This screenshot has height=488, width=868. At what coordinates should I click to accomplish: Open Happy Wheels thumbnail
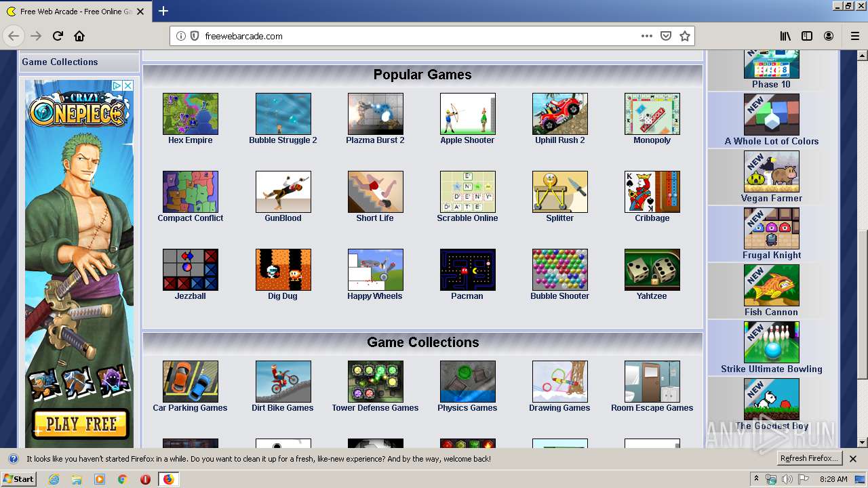[375, 270]
